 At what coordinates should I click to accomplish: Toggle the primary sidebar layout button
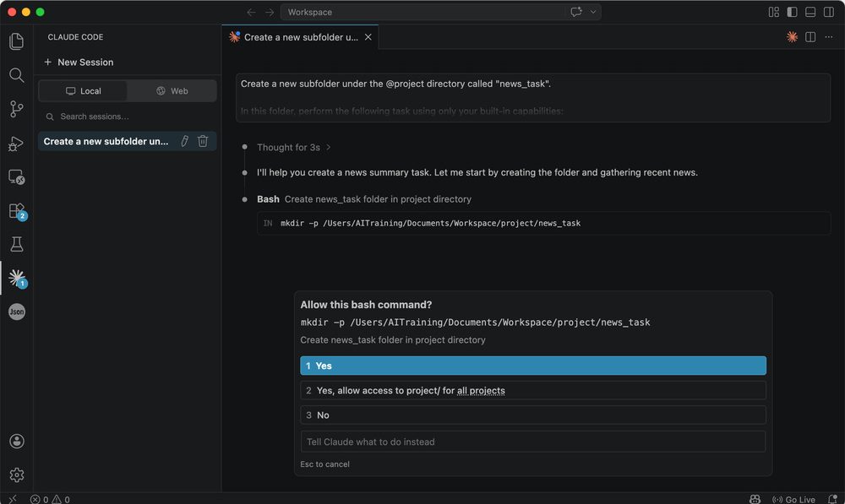[x=792, y=12]
